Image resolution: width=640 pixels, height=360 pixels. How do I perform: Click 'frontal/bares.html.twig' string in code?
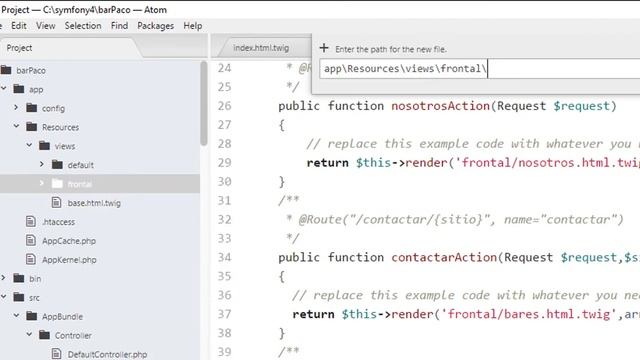click(529, 314)
